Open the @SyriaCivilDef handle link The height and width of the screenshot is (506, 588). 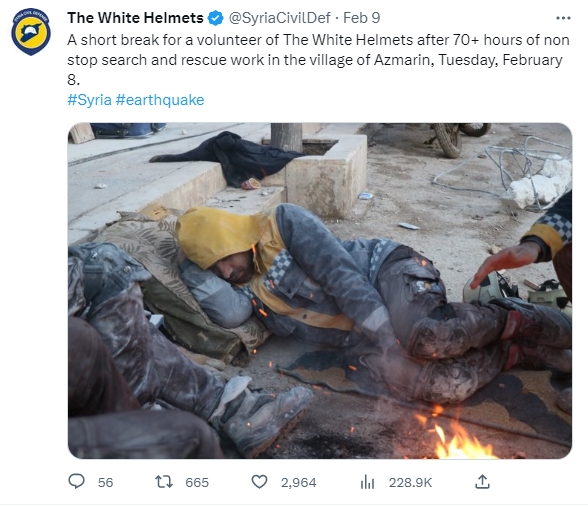pos(279,18)
